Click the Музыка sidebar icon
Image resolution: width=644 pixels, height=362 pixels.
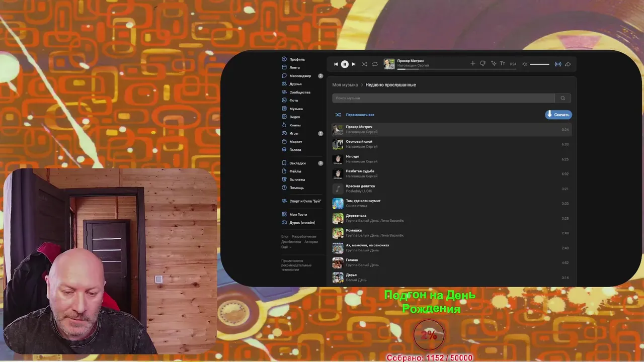point(284,109)
